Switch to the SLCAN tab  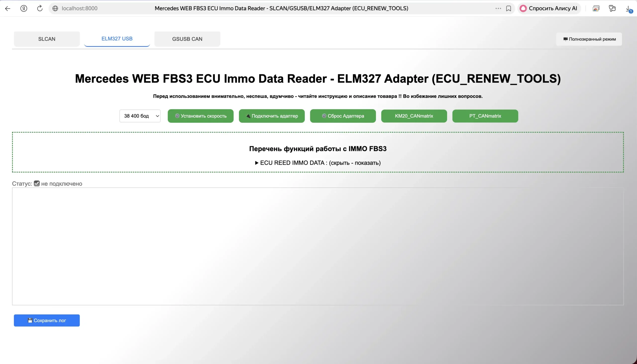pyautogui.click(x=47, y=39)
